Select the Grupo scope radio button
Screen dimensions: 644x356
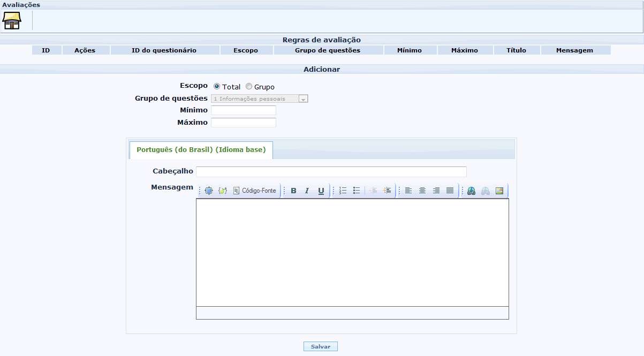pyautogui.click(x=249, y=87)
